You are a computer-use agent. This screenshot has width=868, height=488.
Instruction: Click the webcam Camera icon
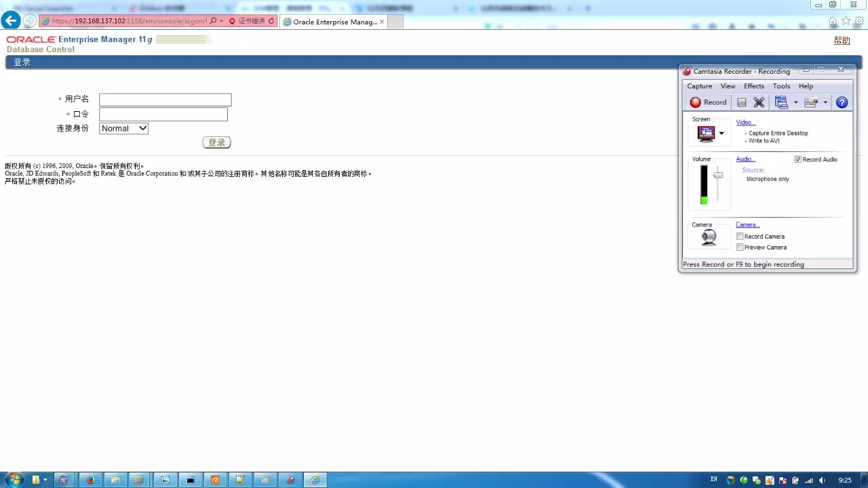coord(709,237)
